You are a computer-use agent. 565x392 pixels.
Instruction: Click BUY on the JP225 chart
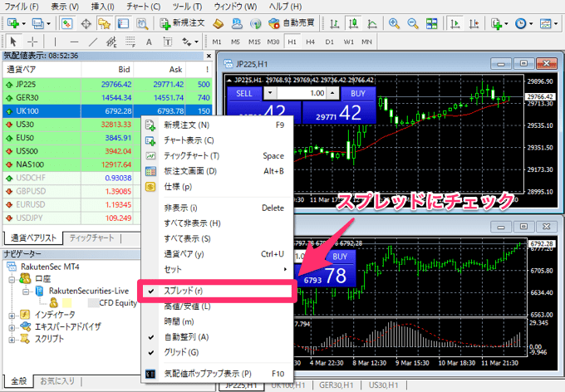tap(358, 93)
